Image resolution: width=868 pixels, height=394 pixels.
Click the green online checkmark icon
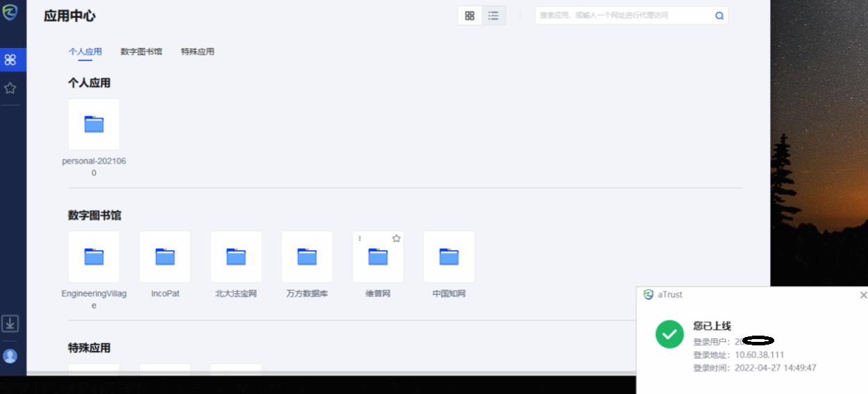click(669, 334)
